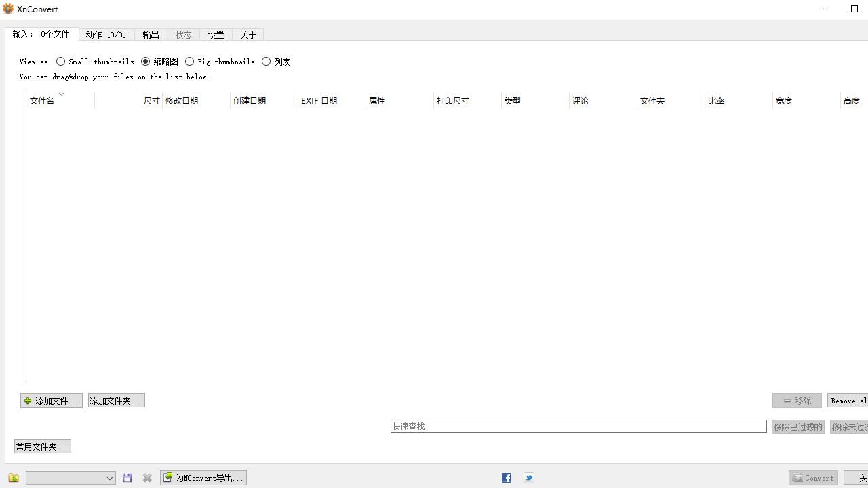This screenshot has width=868, height=488.
Task: Click the delete settings X icon
Action: pos(147,478)
